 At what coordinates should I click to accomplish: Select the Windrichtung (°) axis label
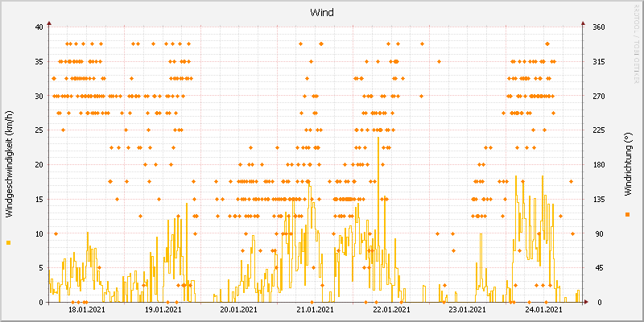click(628, 164)
